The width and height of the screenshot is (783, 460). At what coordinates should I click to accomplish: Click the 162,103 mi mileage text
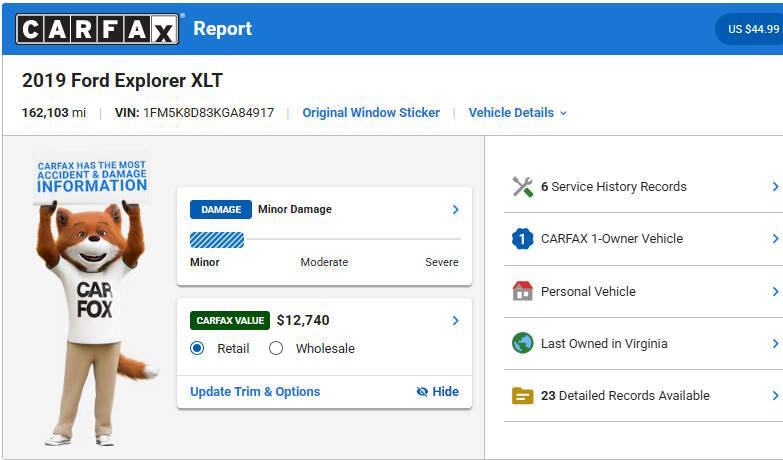pyautogui.click(x=54, y=113)
